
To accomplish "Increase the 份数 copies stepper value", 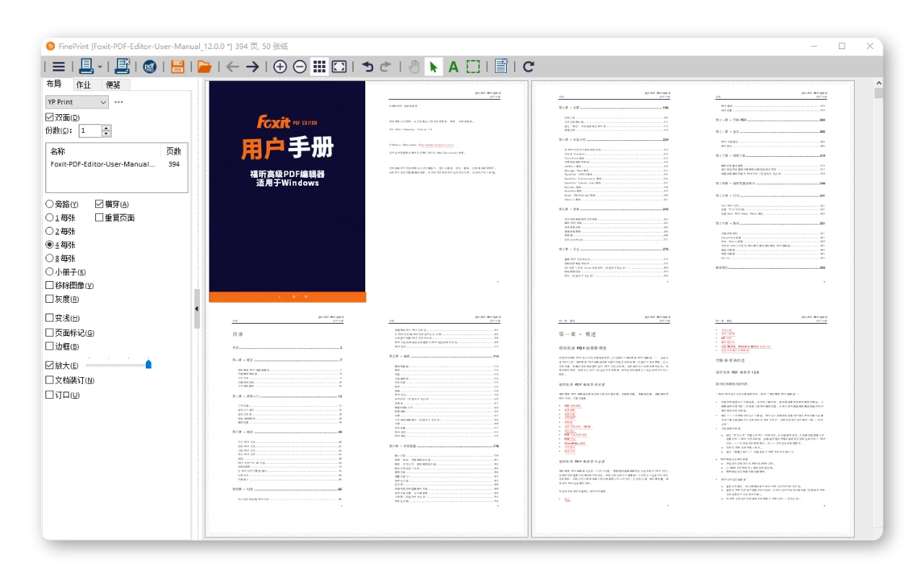I will [x=107, y=128].
